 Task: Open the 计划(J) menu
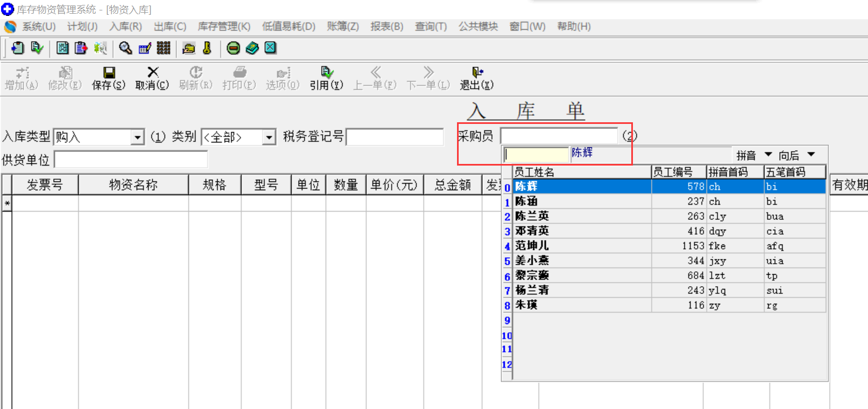(82, 26)
